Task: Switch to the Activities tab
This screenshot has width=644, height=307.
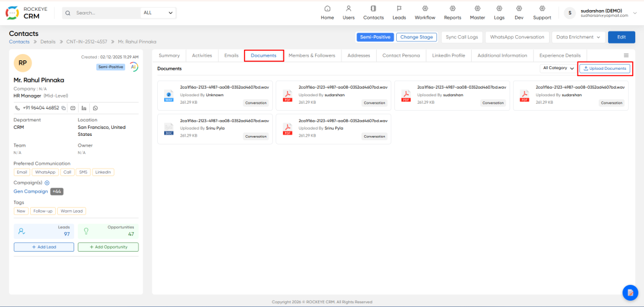Action: point(202,55)
